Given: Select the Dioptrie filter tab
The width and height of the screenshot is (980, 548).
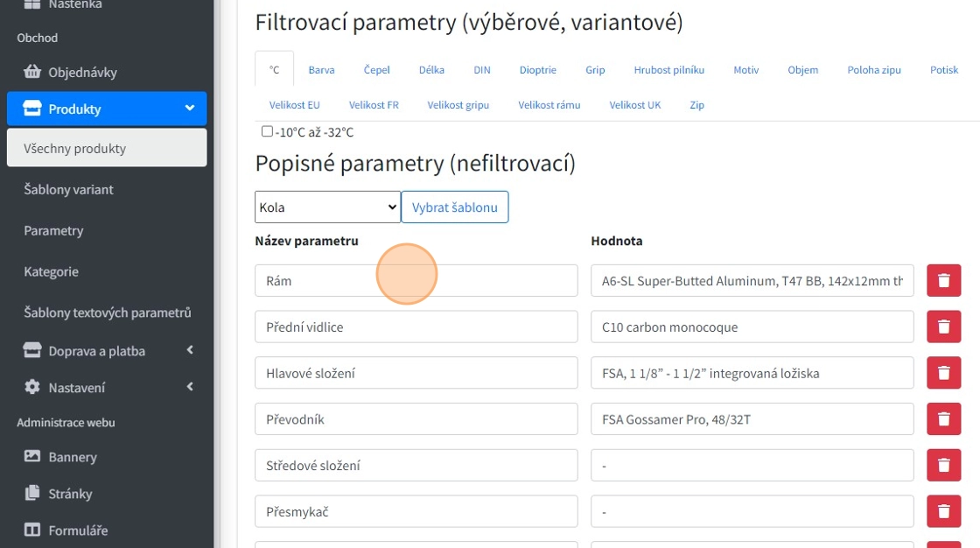Looking at the screenshot, I should point(537,70).
